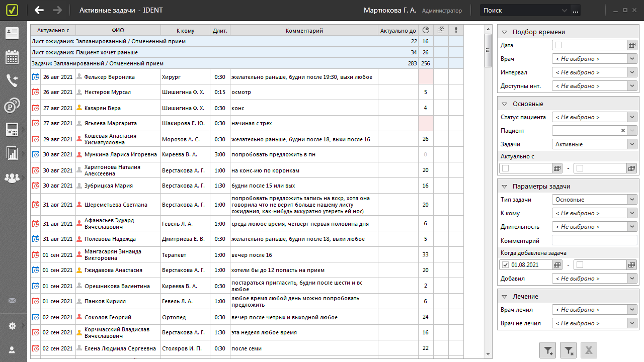Click the exclamation mark column header
The width and height of the screenshot is (644, 362).
point(456,30)
